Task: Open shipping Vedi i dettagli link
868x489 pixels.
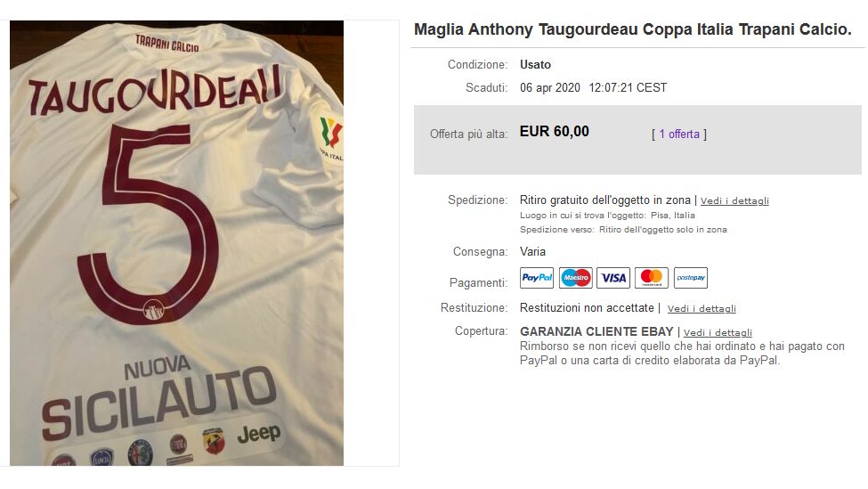Action: click(x=734, y=200)
